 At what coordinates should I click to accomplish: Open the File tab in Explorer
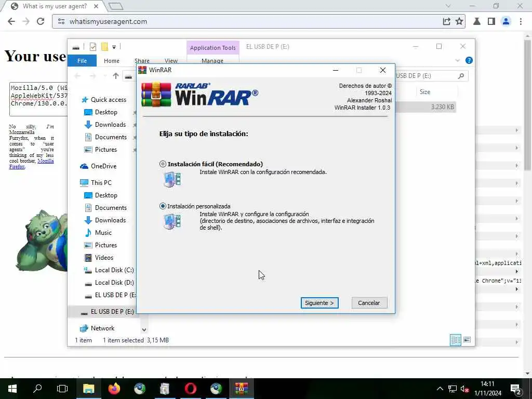coord(82,61)
